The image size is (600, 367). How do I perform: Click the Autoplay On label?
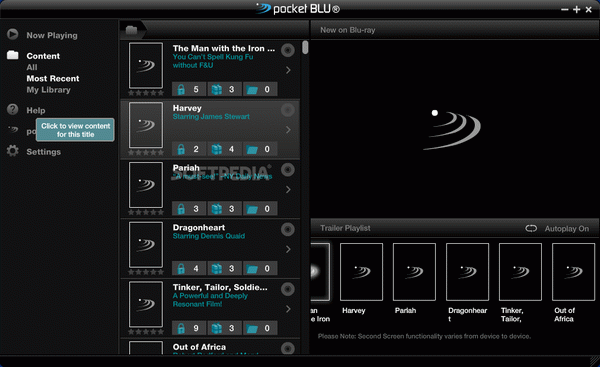(x=567, y=229)
